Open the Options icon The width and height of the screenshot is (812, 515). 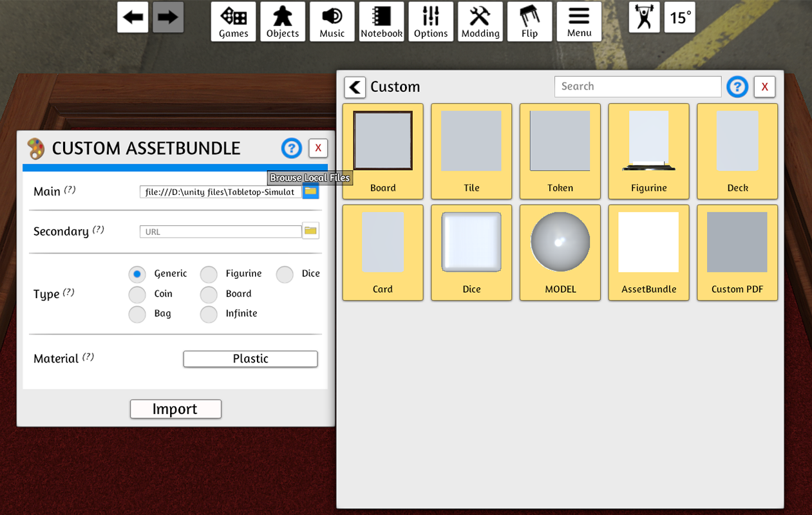[431, 21]
